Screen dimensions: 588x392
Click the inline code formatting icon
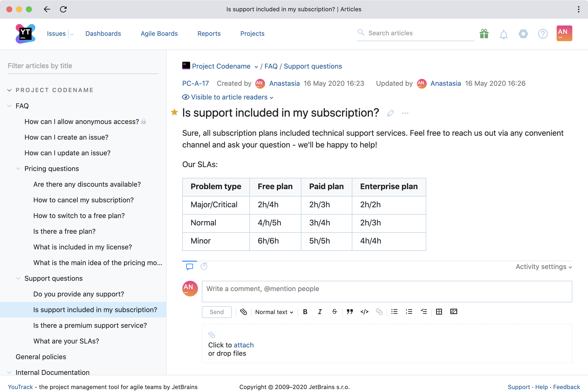point(364,311)
